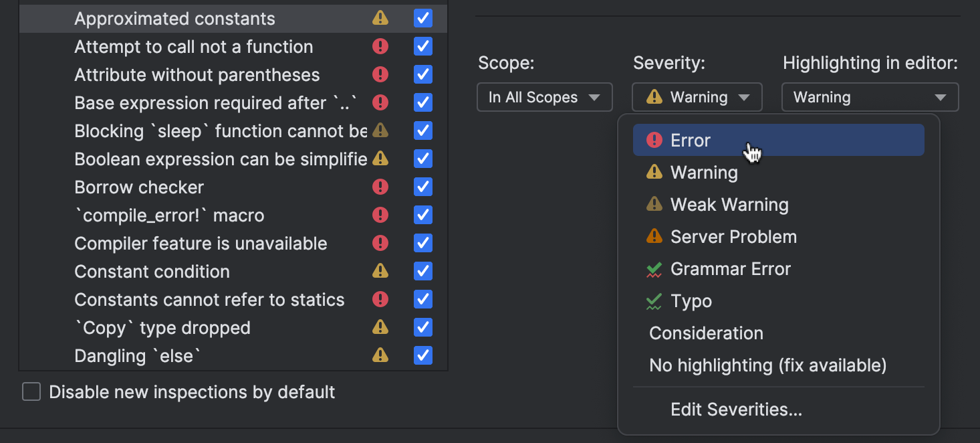980x443 pixels.
Task: Select the Compiler feature is unavailable inspection
Action: 201,244
